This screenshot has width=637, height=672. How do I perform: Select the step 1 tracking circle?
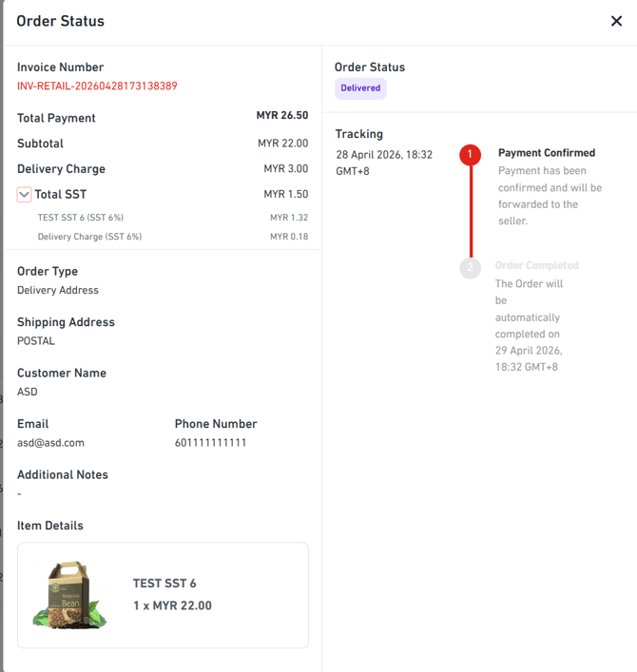tap(470, 154)
